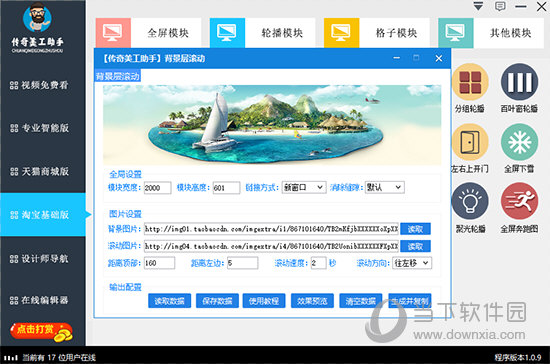Open the 分组轮播 module icon
Image resolution: width=550 pixels, height=364 pixels.
[470, 82]
